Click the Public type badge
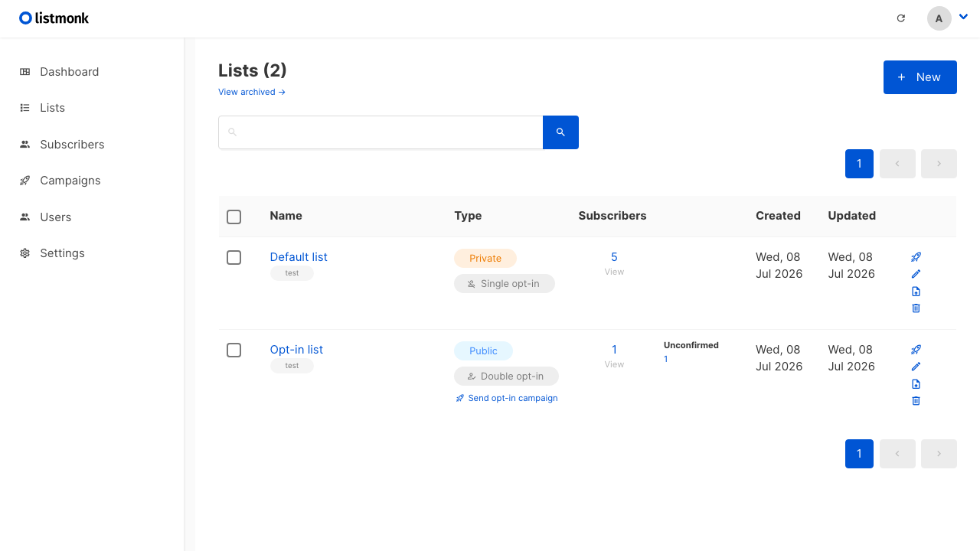 click(x=483, y=351)
